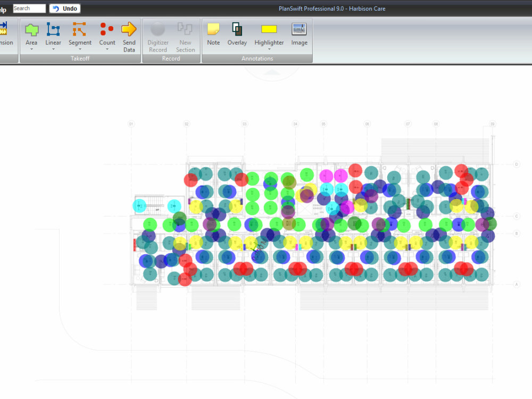Open the Help menu
Viewport: 532px width, 399px height.
point(3,10)
